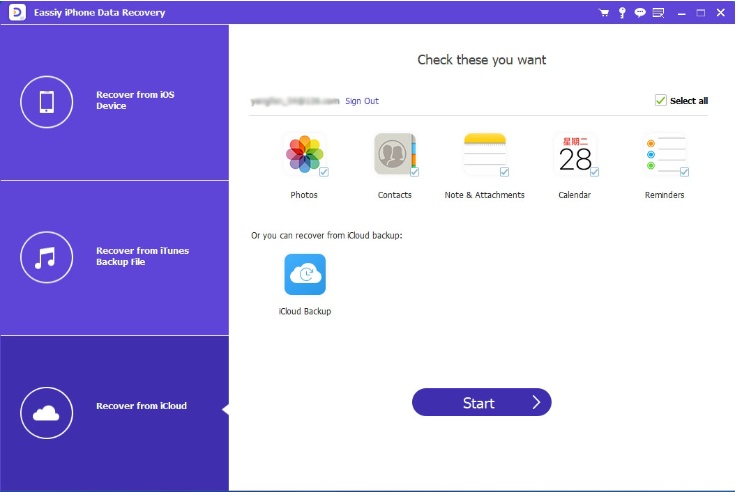The width and height of the screenshot is (737, 492).
Task: Click the arrow chevron on Start button
Action: click(536, 402)
